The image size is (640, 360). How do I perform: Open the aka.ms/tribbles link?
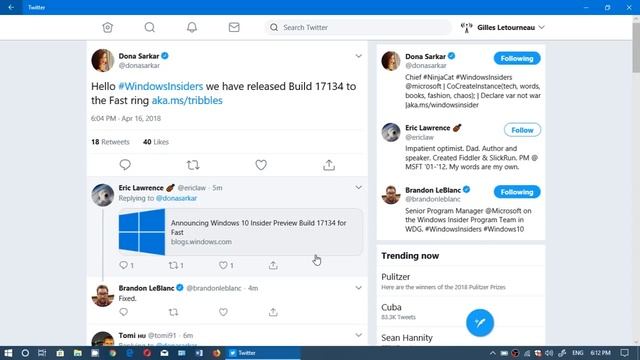click(187, 100)
